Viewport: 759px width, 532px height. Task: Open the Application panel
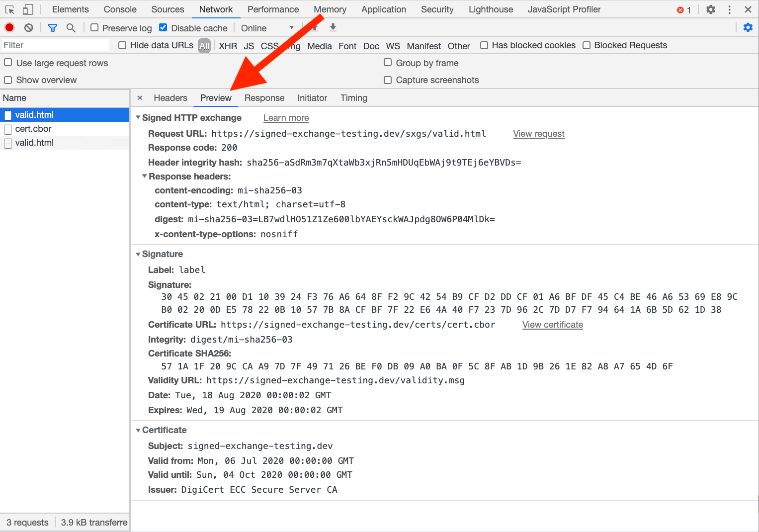(383, 9)
